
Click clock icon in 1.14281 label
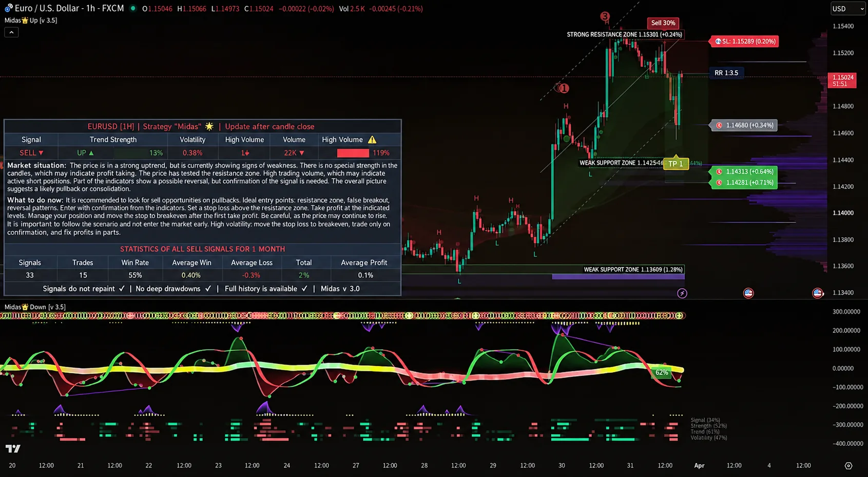point(719,183)
